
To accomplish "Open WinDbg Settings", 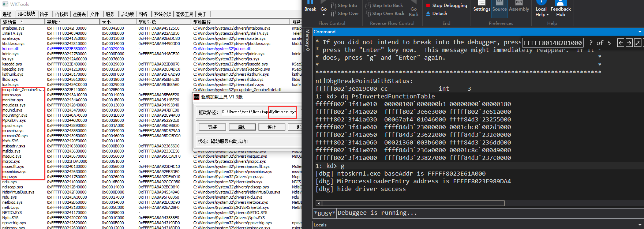I will click(482, 6).
